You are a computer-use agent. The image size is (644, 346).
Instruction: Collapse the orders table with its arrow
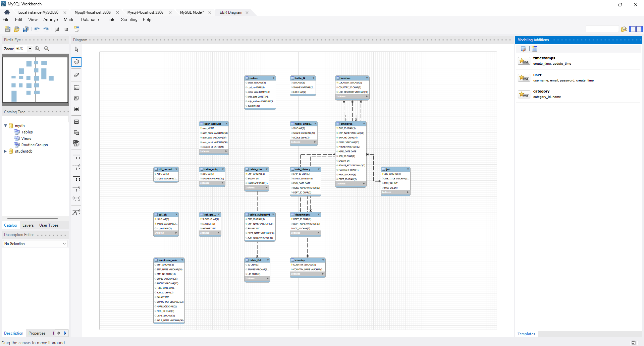[273, 78]
